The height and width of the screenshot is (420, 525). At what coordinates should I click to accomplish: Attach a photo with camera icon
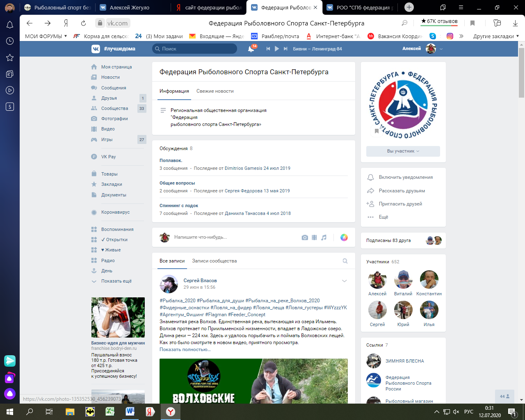[x=305, y=237]
